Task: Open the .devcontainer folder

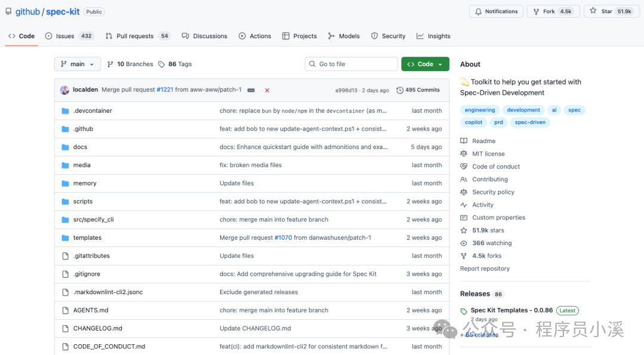Action: pos(92,111)
